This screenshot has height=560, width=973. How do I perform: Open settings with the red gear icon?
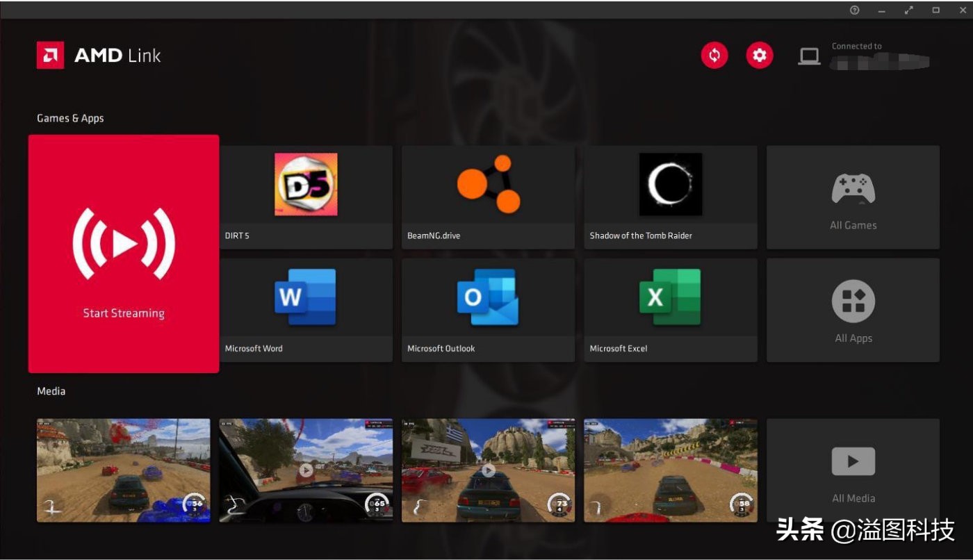(760, 56)
